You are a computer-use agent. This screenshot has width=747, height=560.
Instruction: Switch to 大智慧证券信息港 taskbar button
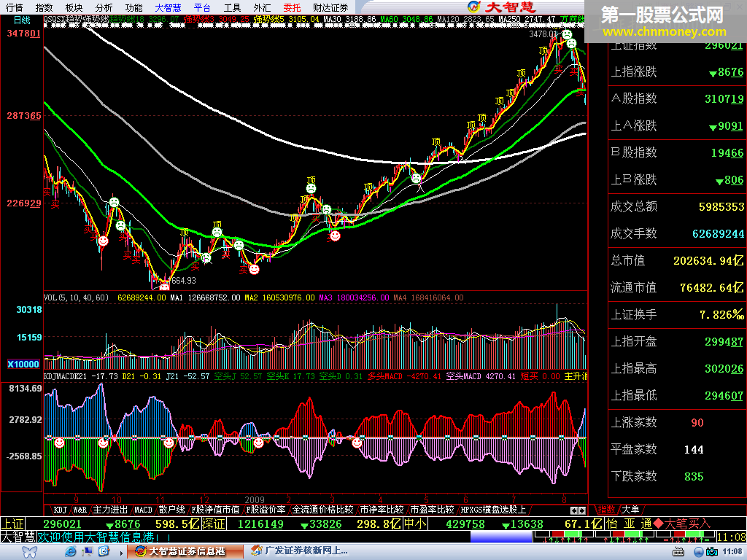(x=185, y=551)
